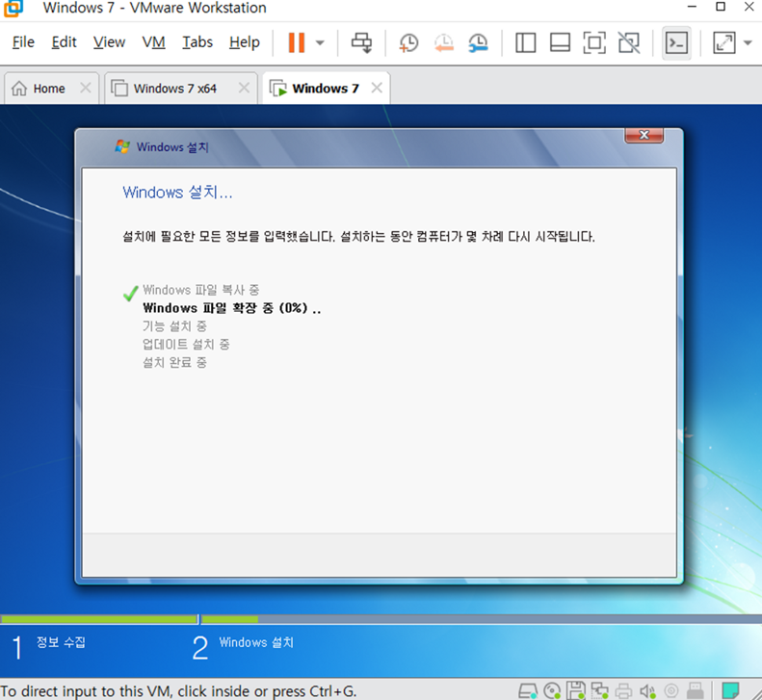Click the CD/DVD drive status icon

pyautogui.click(x=552, y=690)
